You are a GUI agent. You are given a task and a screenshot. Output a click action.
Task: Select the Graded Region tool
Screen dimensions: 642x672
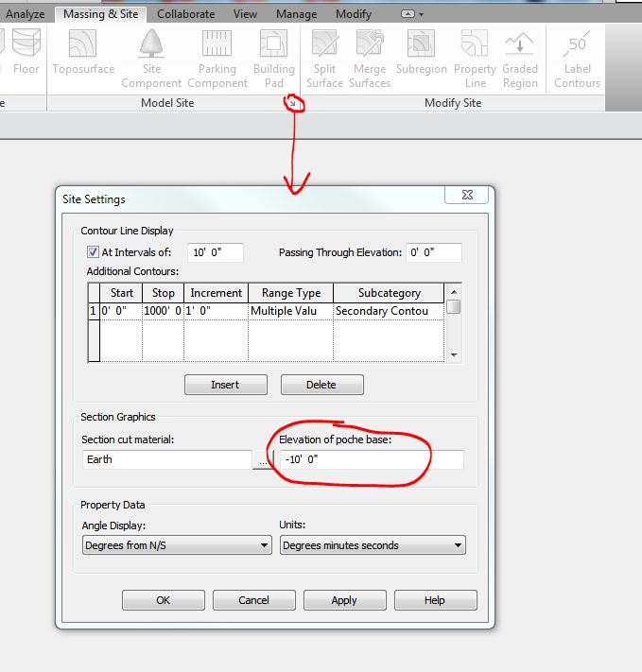pyautogui.click(x=520, y=59)
